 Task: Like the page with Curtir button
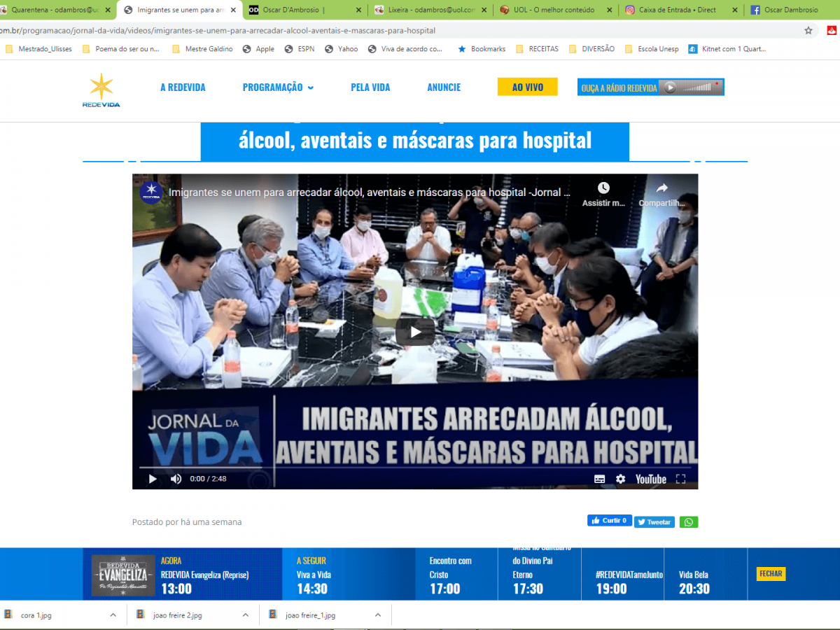tap(610, 521)
